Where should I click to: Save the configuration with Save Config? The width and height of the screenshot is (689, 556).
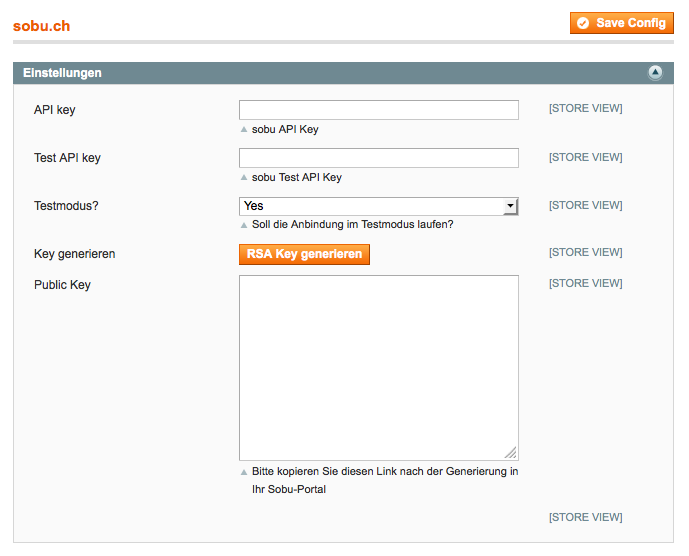[622, 23]
